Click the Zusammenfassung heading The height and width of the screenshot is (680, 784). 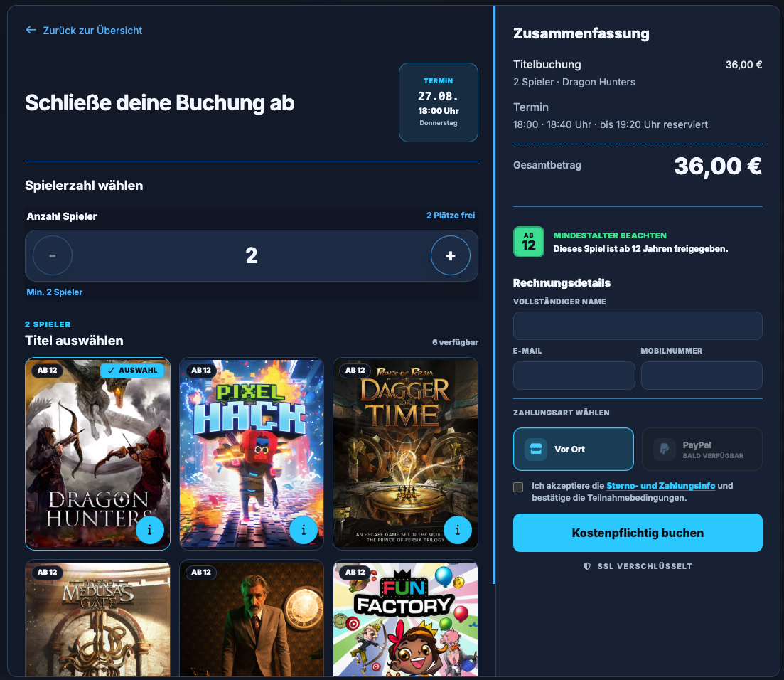pyautogui.click(x=581, y=33)
